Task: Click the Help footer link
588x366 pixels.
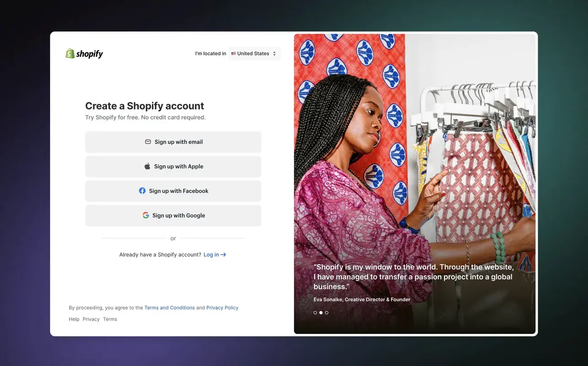Action: tap(74, 319)
